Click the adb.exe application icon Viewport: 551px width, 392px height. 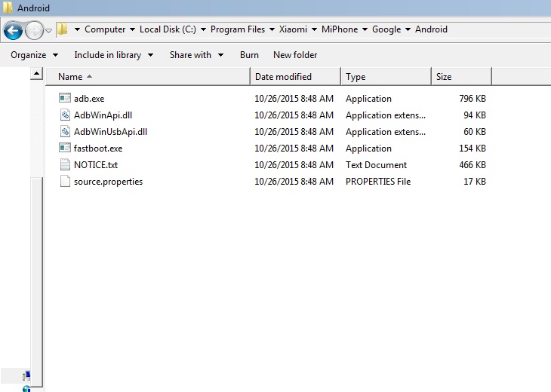pos(65,98)
